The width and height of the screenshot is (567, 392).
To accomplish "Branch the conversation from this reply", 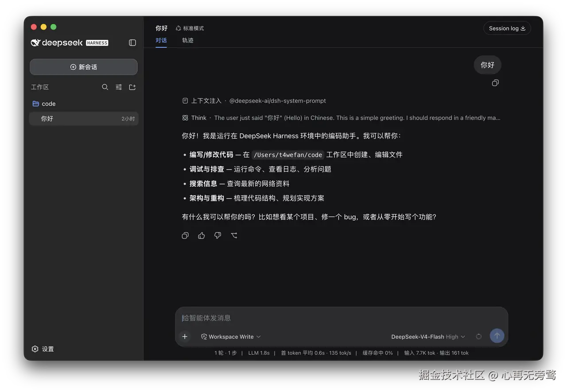I will [x=234, y=235].
